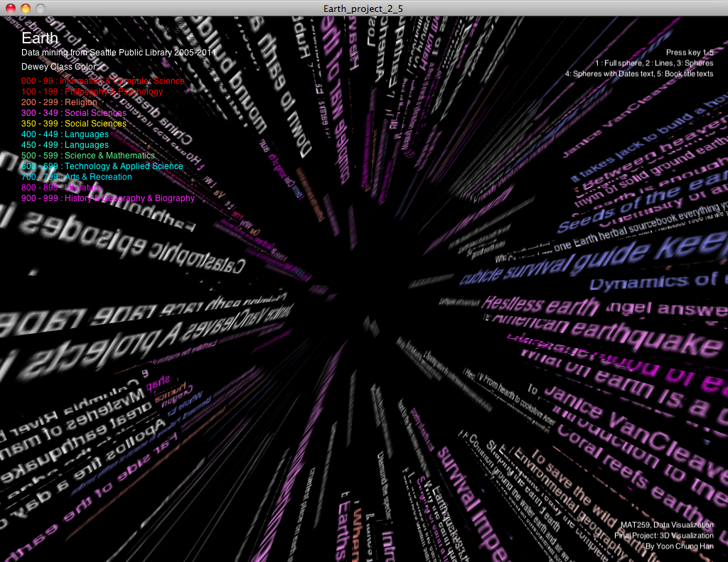Click the yellow 350 - 399 Social Sciences label

74,124
